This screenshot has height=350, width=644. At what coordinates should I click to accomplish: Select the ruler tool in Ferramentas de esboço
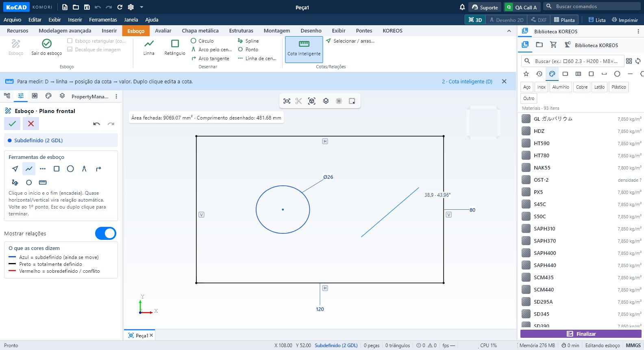click(x=43, y=183)
